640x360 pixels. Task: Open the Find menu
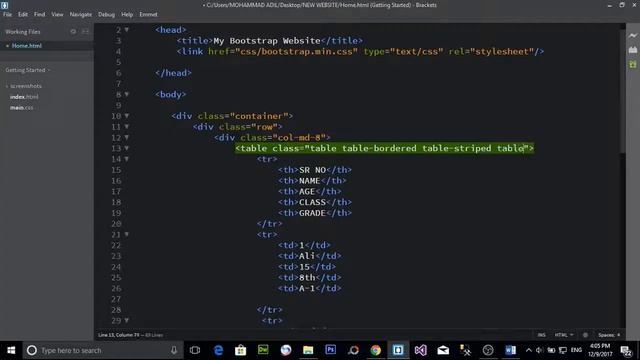pos(40,14)
